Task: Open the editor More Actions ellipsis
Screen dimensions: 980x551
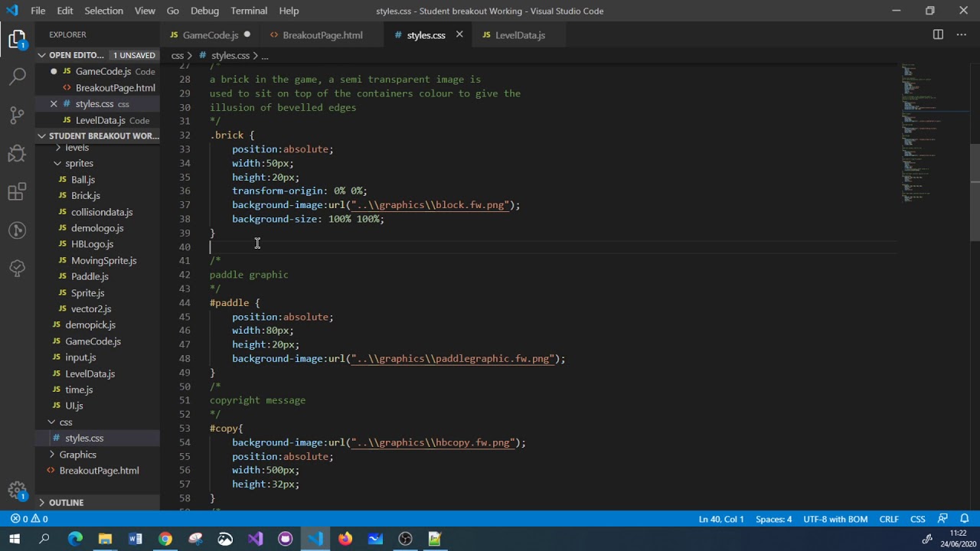Action: (x=961, y=34)
